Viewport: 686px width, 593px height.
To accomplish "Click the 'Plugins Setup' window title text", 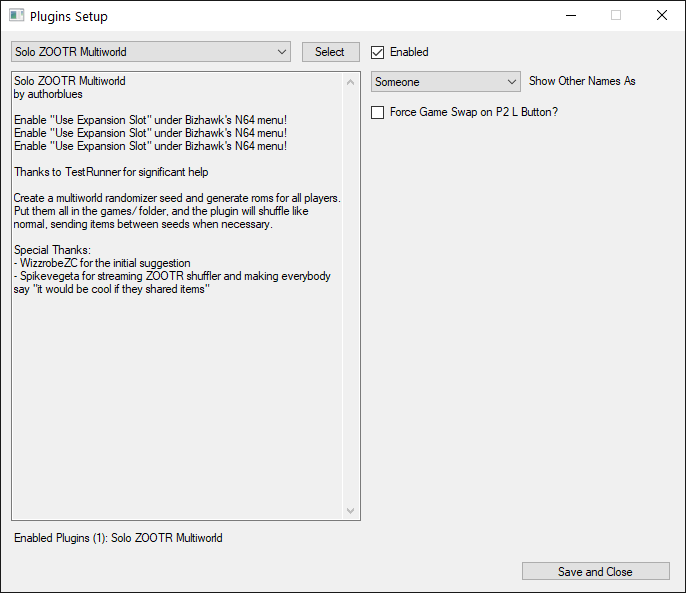I will (x=69, y=17).
